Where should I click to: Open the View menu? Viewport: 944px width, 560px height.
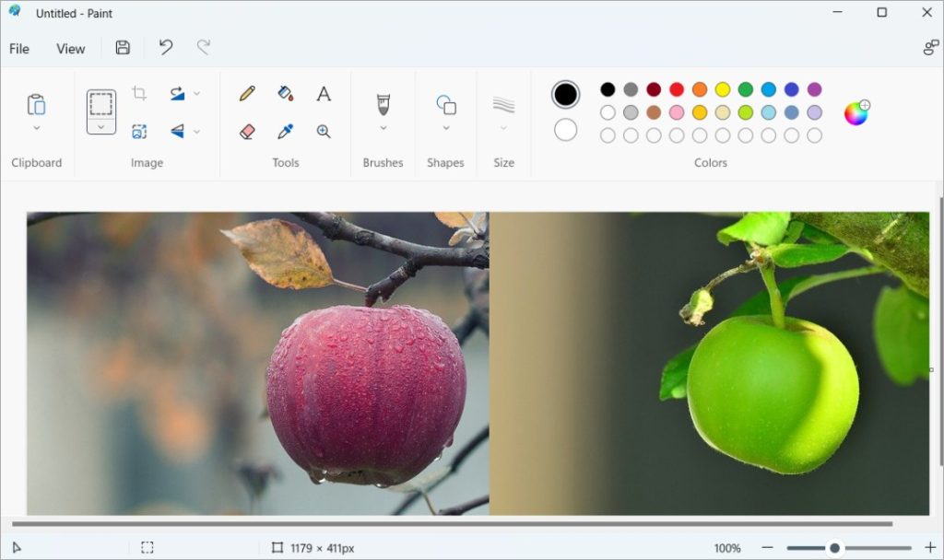point(70,49)
